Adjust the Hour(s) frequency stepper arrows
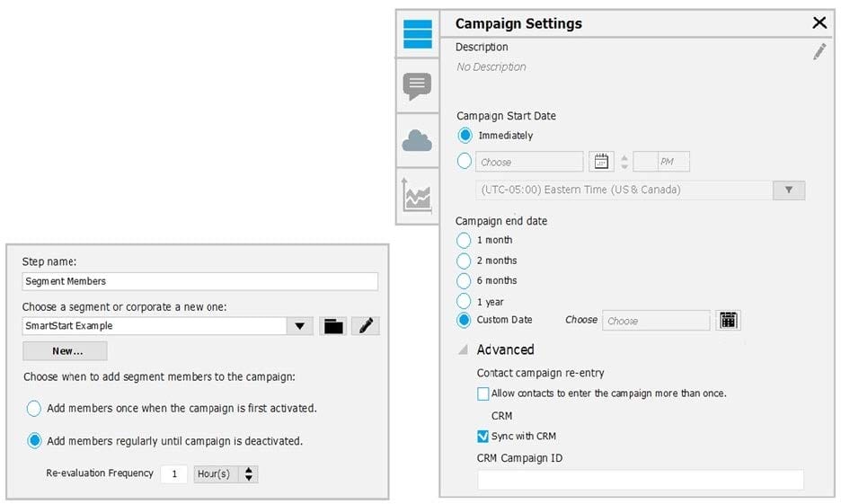This screenshot has height=504, width=841. coord(249,473)
